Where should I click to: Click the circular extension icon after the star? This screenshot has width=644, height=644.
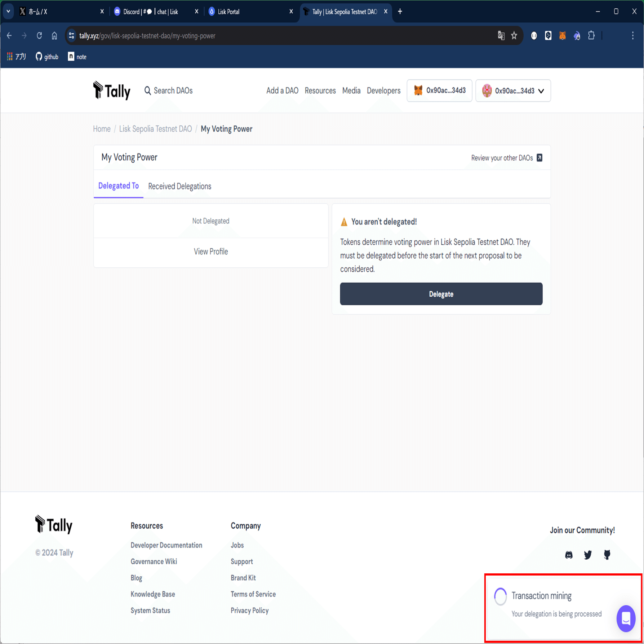click(534, 36)
